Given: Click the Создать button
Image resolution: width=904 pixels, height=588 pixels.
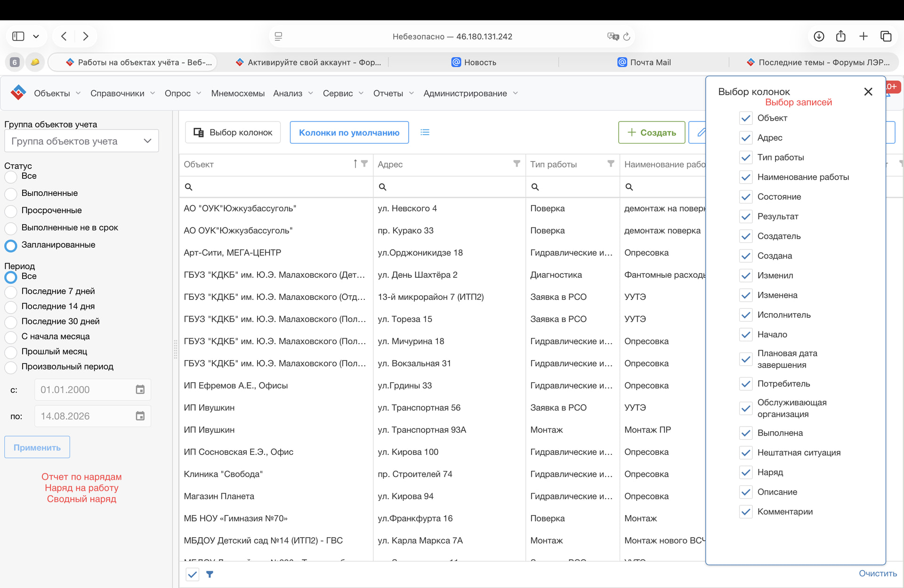Looking at the screenshot, I should tap(652, 132).
